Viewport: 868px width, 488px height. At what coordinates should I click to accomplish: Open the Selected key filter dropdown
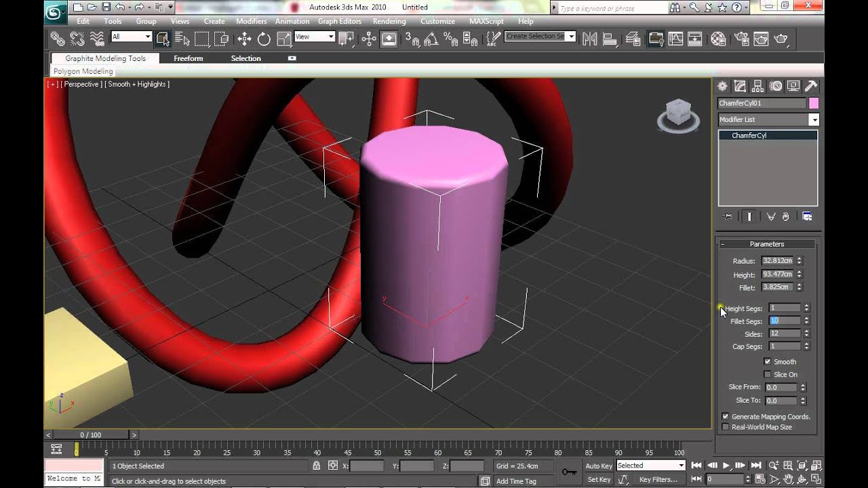click(x=651, y=466)
